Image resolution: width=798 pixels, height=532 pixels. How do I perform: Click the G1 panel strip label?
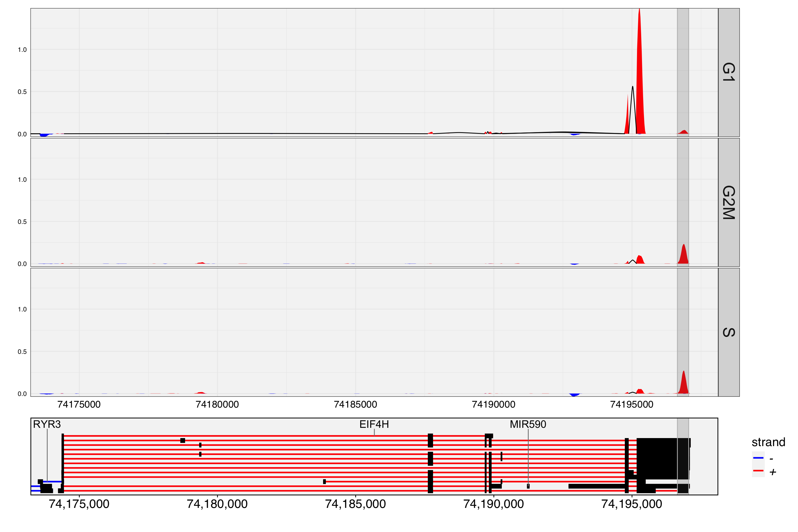728,72
